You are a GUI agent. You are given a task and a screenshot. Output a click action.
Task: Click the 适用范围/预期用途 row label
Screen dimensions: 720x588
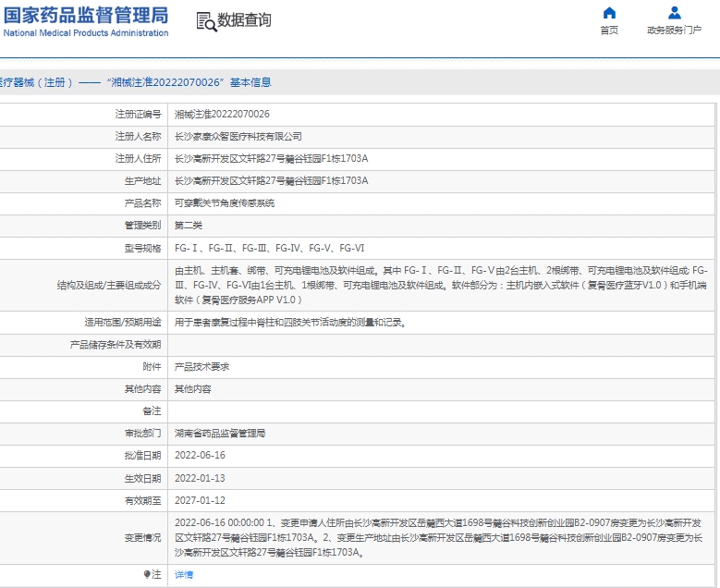(x=123, y=323)
